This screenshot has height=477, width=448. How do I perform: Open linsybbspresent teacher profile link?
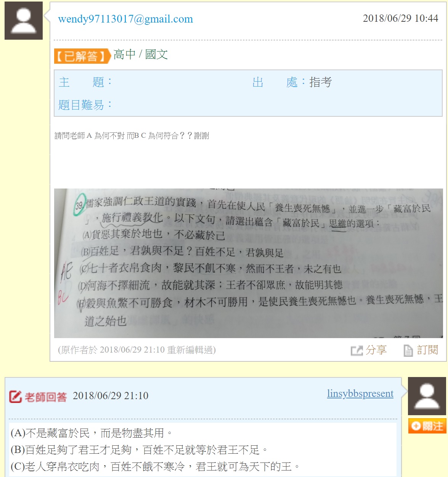coord(360,393)
